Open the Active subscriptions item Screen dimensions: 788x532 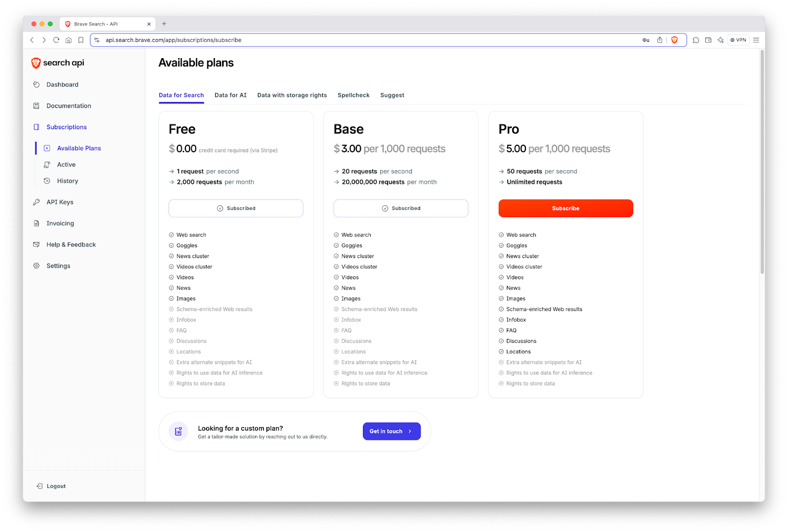tap(66, 165)
